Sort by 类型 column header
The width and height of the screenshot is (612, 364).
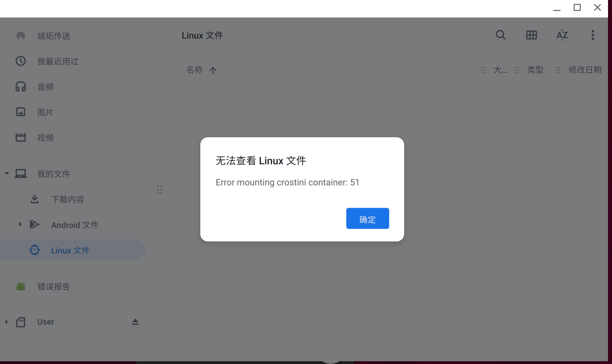[535, 70]
